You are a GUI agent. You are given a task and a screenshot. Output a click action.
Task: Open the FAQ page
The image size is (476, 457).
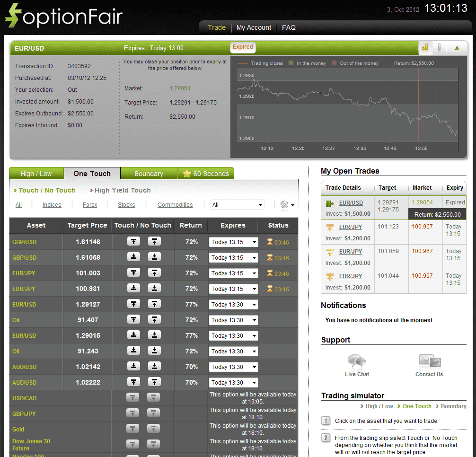coord(289,27)
